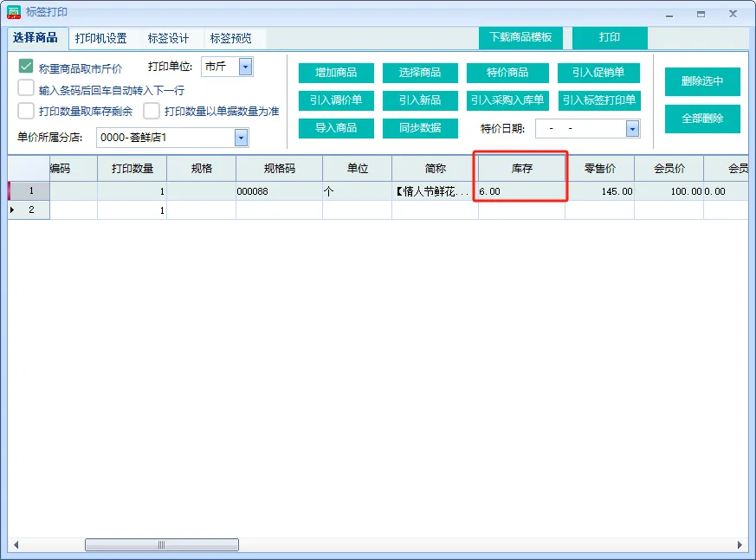
Task: Click the 特价商品 button
Action: click(x=507, y=73)
